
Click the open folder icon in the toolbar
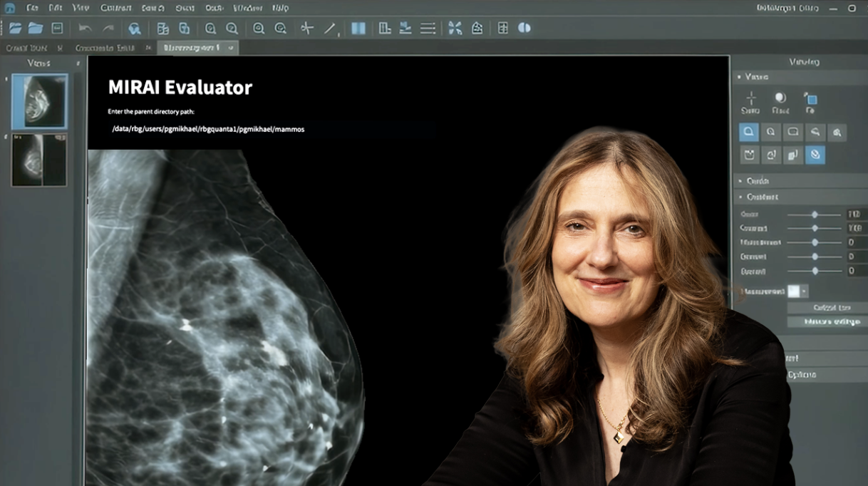tap(36, 29)
